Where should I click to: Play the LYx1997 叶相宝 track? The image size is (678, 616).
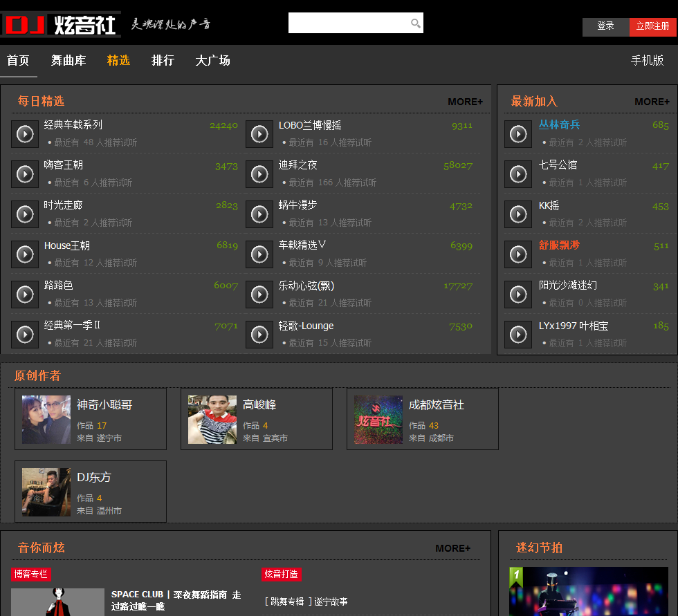tap(518, 335)
